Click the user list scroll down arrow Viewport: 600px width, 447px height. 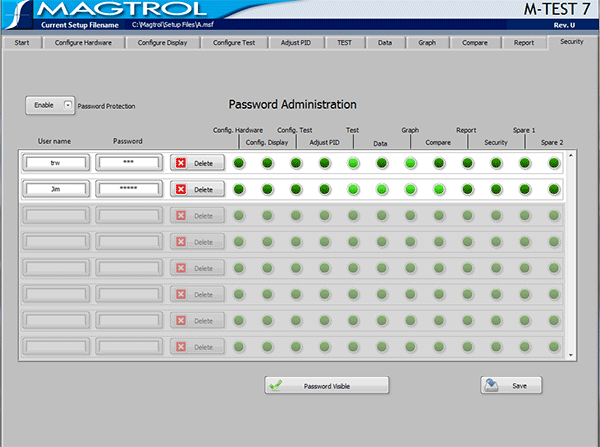[571, 355]
